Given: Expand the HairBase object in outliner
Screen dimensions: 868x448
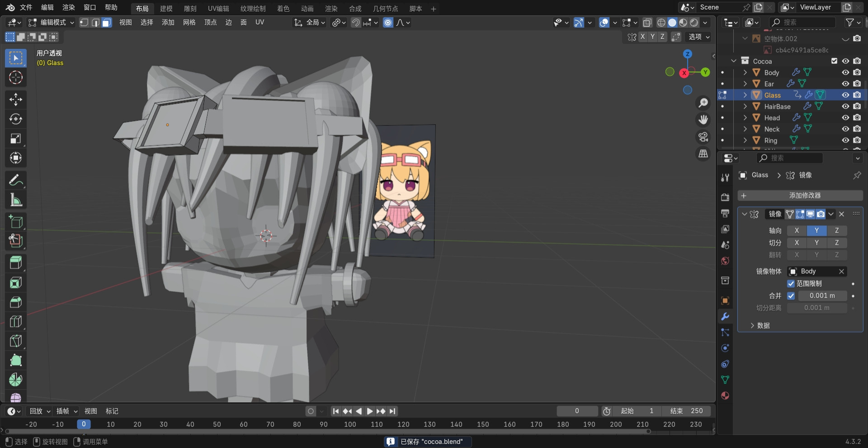Looking at the screenshot, I should [745, 106].
